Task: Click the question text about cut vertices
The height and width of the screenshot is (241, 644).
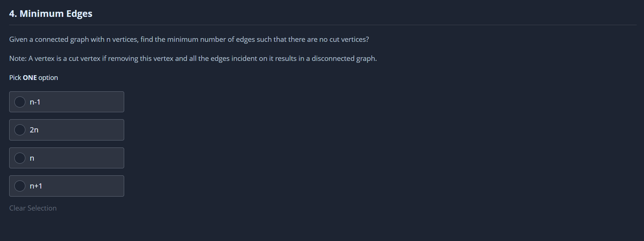Action: tap(189, 39)
